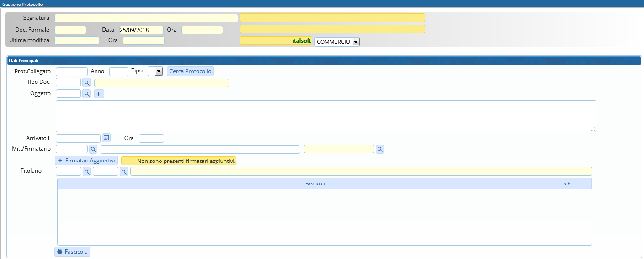Click the search icon after Mitt/Firmatario code field
The image size is (644, 259).
pos(93,149)
